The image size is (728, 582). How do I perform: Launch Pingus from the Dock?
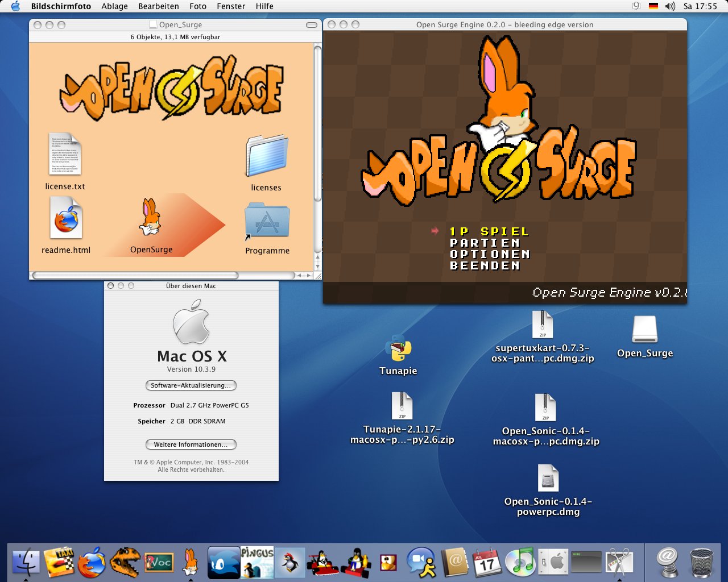point(257,562)
